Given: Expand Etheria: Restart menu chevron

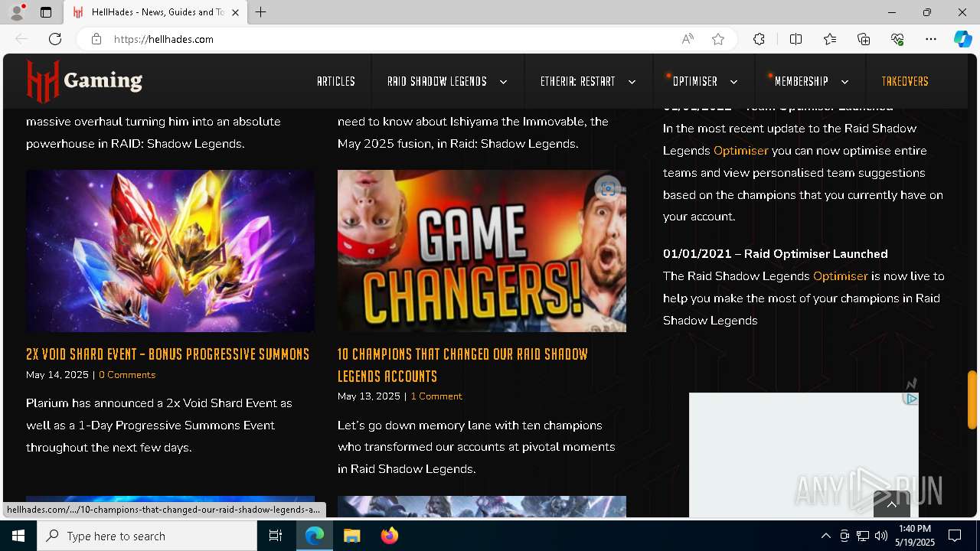Looking at the screenshot, I should [632, 82].
